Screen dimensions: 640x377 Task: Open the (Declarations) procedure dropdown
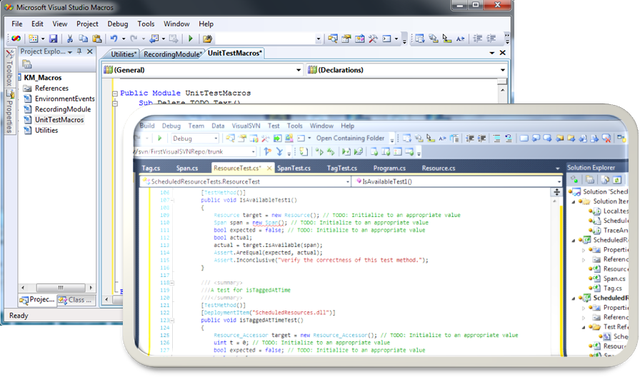coord(502,70)
